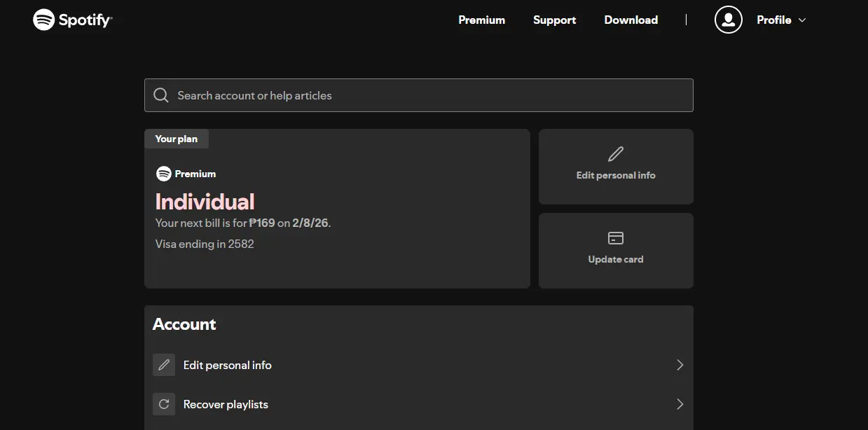Open the Recover playlists row chevron
Viewport: 868px width, 430px height.
680,404
